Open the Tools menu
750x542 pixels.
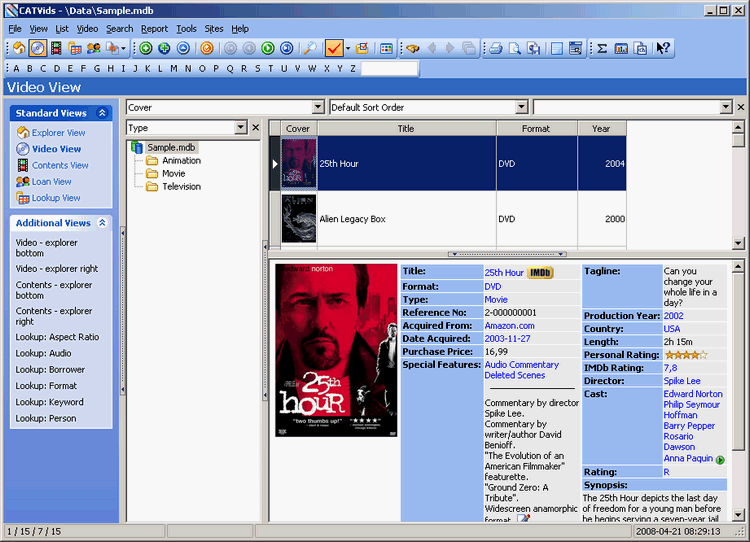tap(186, 29)
